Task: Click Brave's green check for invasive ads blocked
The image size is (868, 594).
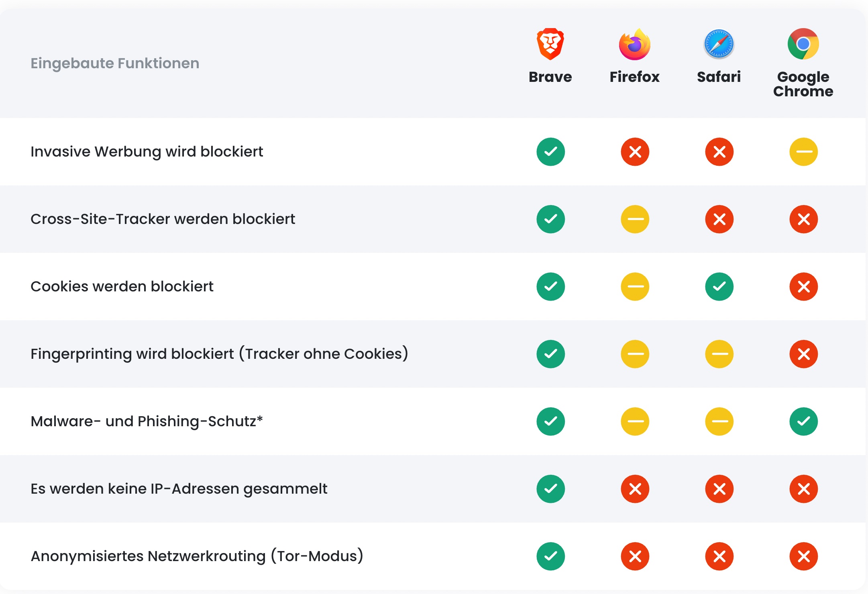Action: tap(551, 152)
